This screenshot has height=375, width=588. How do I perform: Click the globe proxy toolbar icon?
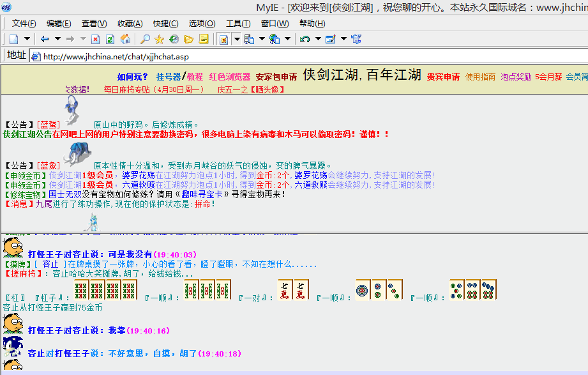pos(275,39)
